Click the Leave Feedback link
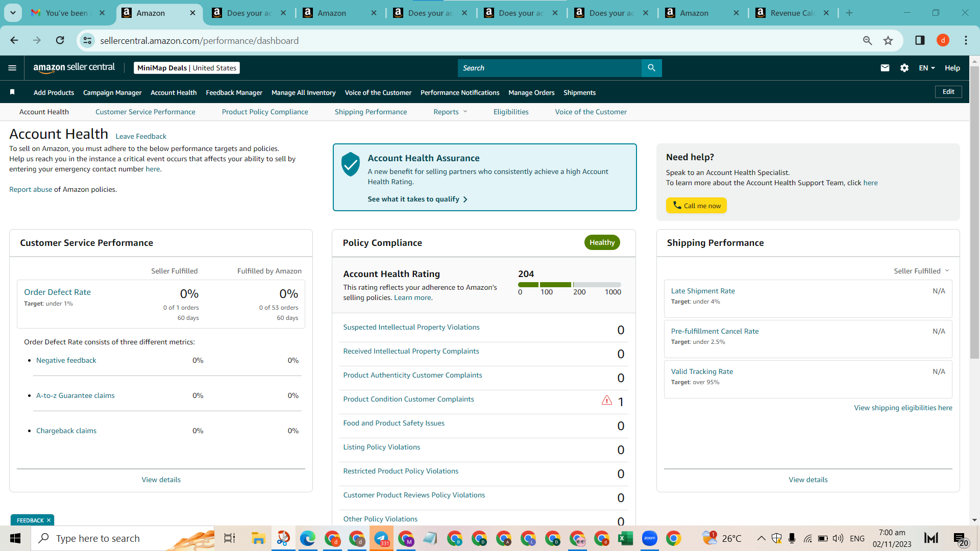This screenshot has width=980, height=551. (141, 136)
